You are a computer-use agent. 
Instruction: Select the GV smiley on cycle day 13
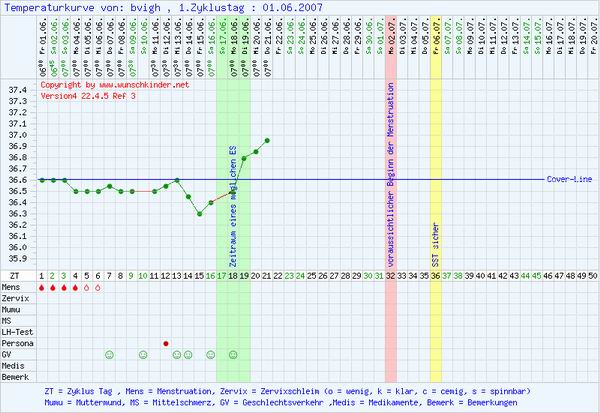coord(176,354)
